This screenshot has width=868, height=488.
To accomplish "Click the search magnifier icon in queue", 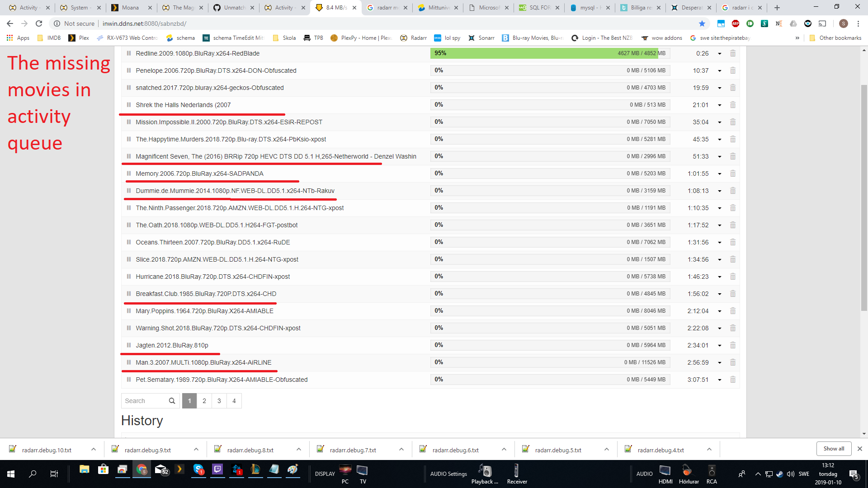I will tap(172, 401).
